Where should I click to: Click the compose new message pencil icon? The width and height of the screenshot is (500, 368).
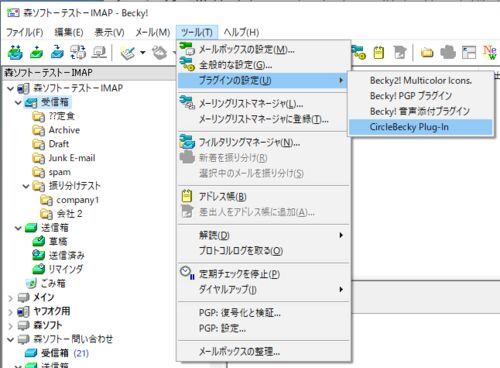[x=128, y=53]
